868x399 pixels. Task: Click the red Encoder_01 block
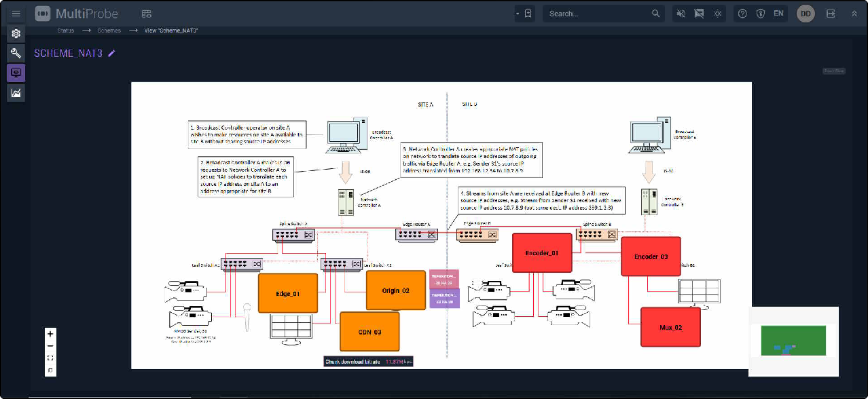[541, 253]
